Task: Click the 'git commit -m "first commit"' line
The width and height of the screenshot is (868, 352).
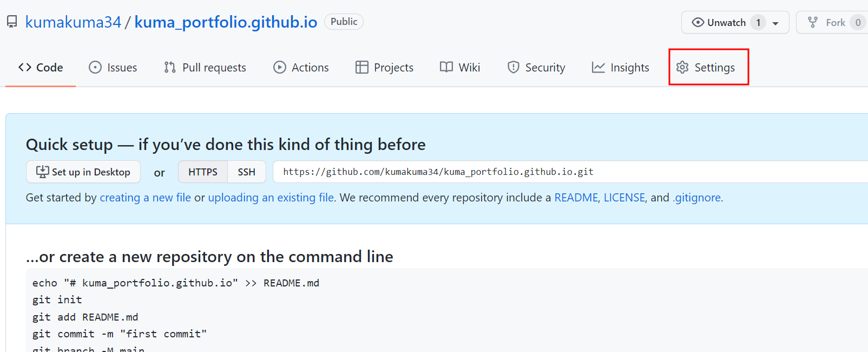Action: click(120, 334)
